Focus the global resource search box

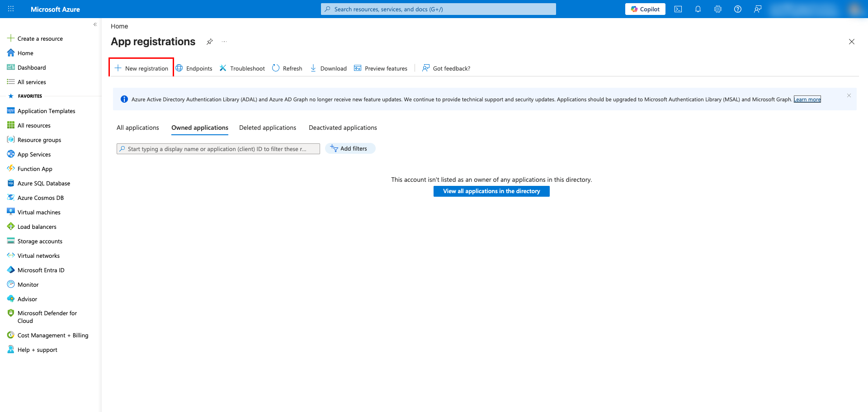[x=439, y=9]
